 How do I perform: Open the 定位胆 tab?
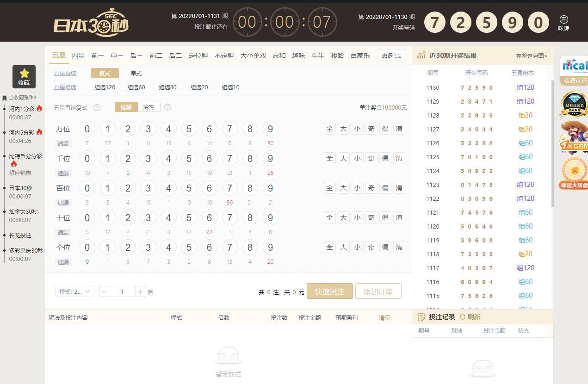tap(198, 56)
